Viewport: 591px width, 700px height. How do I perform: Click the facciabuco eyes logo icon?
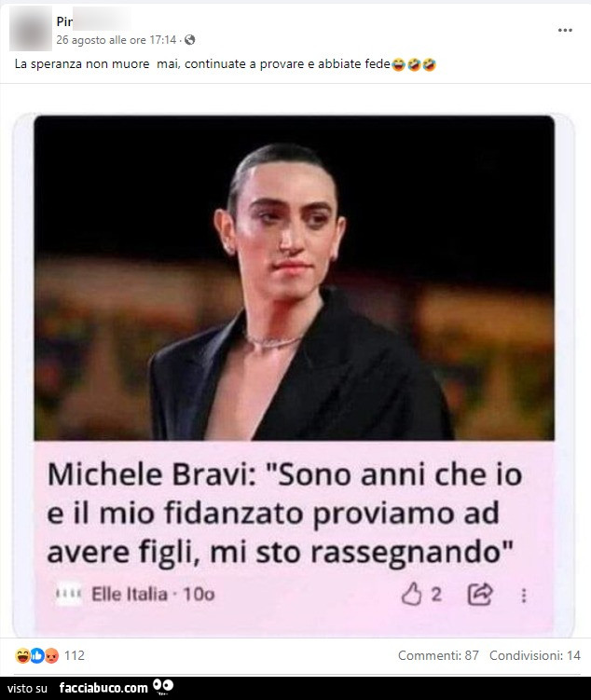point(163,687)
